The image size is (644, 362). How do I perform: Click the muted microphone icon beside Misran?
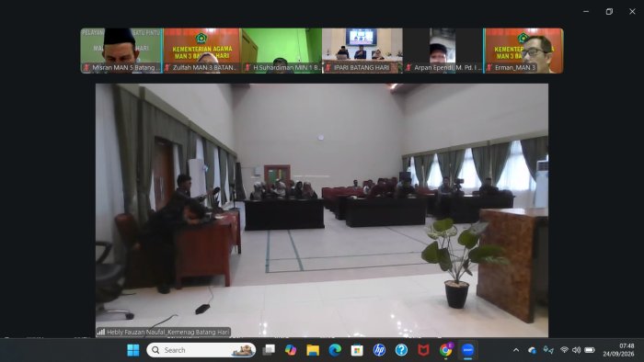click(86, 68)
